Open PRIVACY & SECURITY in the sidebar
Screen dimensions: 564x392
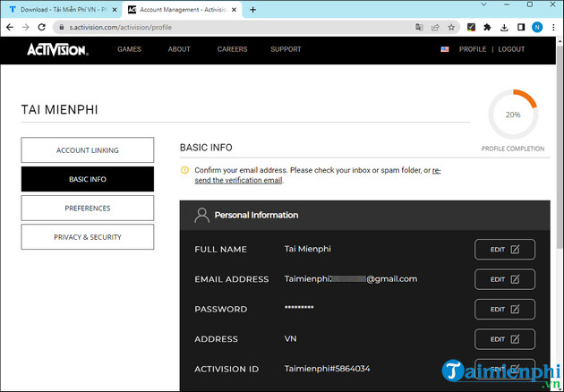pyautogui.click(x=88, y=237)
